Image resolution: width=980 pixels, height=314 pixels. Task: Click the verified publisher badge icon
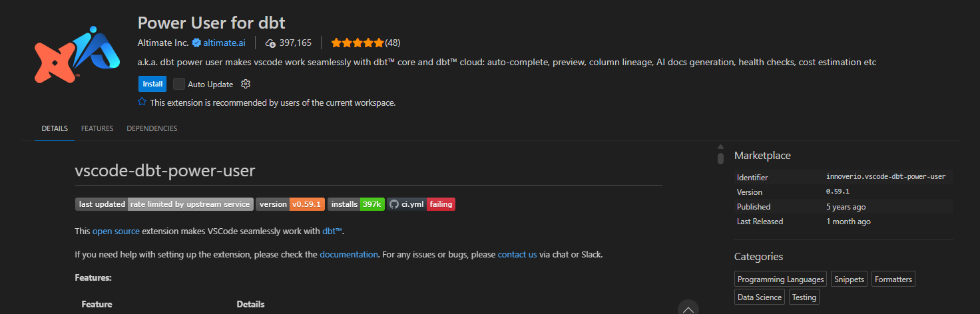point(196,43)
